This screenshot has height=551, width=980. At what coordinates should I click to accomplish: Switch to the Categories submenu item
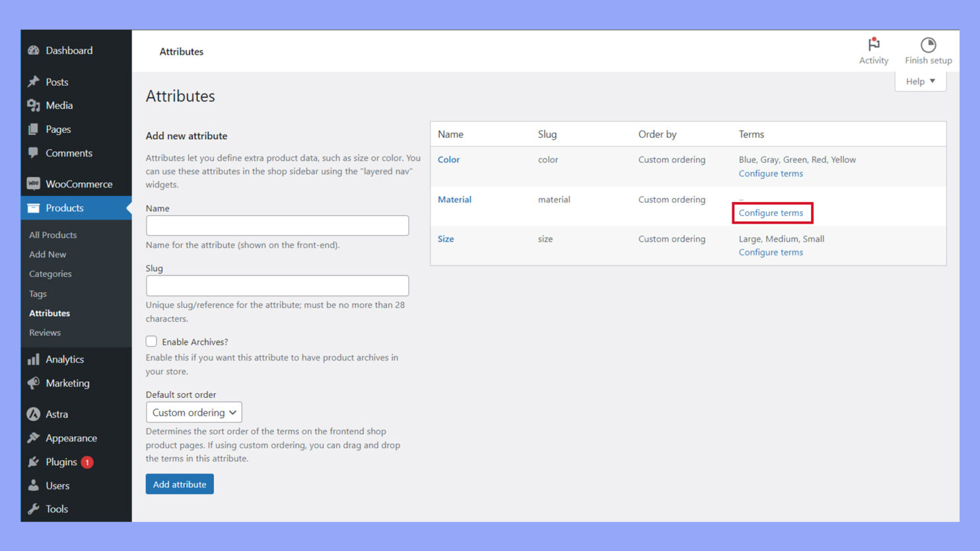click(50, 273)
